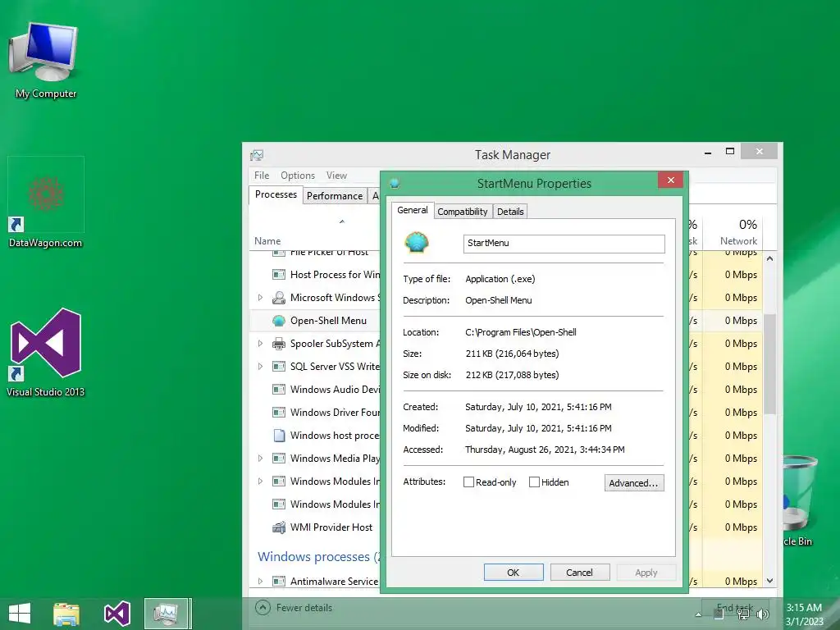Select the Recycle Bin desktop icon

pos(799,501)
